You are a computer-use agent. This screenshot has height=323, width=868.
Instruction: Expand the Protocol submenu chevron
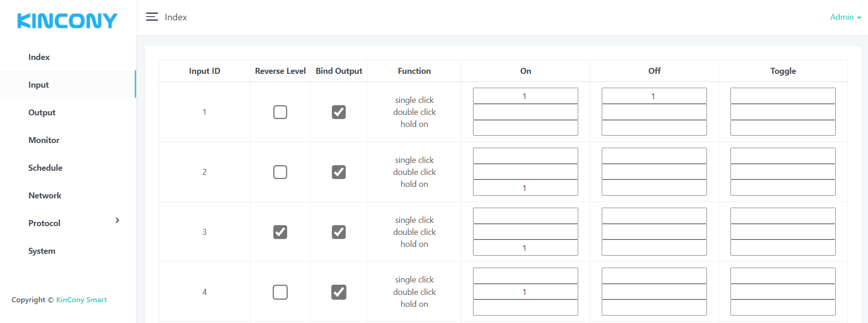point(117,221)
